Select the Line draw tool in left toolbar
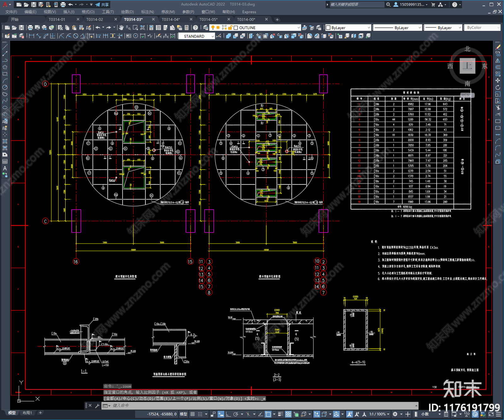This screenshot has width=504, height=420. 5,47
